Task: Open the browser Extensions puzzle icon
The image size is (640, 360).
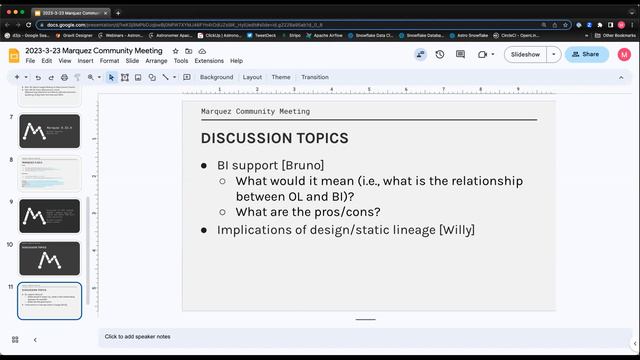Action: coord(600,25)
